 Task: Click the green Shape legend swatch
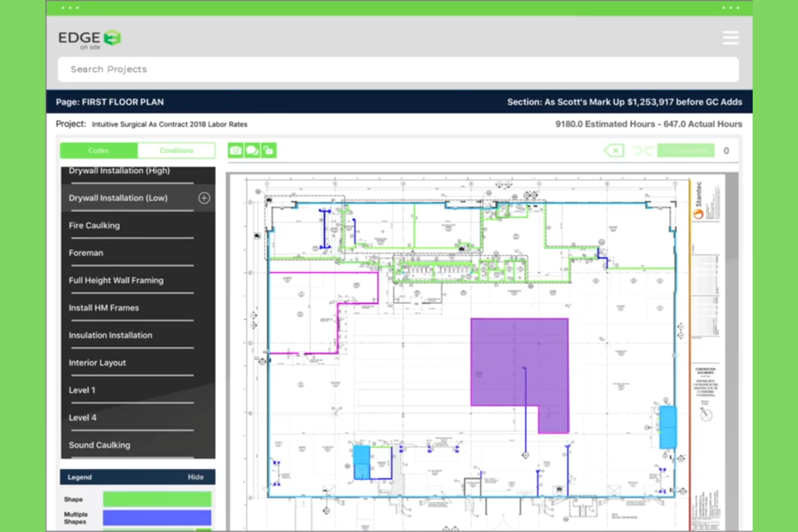(156, 499)
